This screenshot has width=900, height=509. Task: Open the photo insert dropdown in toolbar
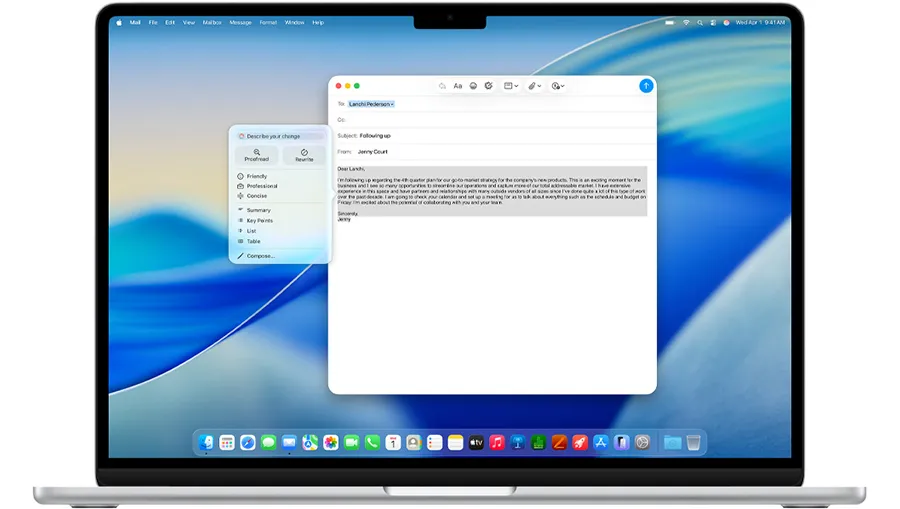coord(558,86)
